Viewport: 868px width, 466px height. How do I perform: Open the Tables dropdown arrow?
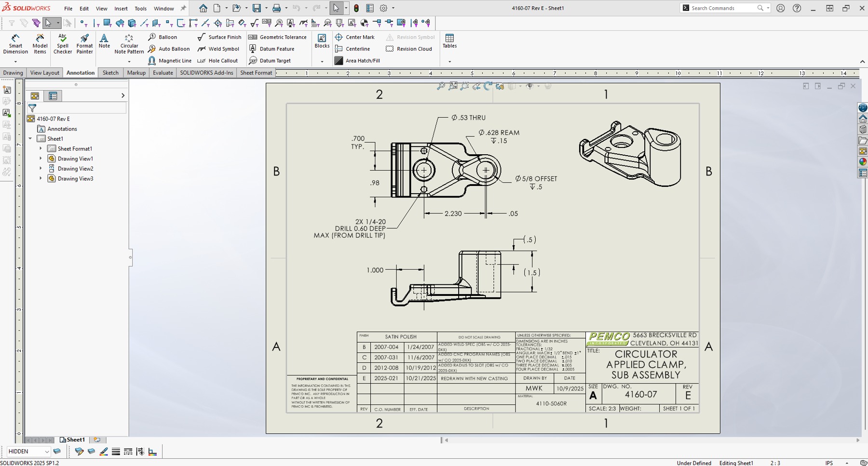click(x=449, y=62)
